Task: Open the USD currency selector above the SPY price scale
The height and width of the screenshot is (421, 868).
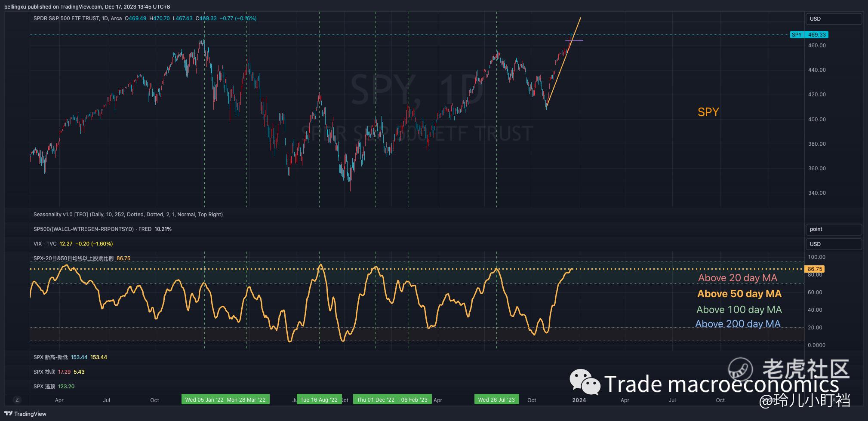Action: pyautogui.click(x=833, y=19)
